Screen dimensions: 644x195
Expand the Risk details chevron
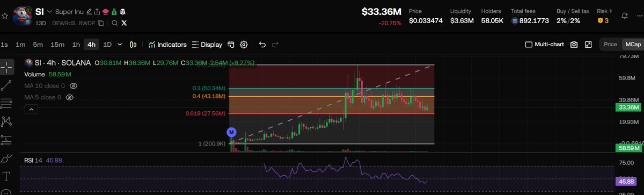point(611,11)
